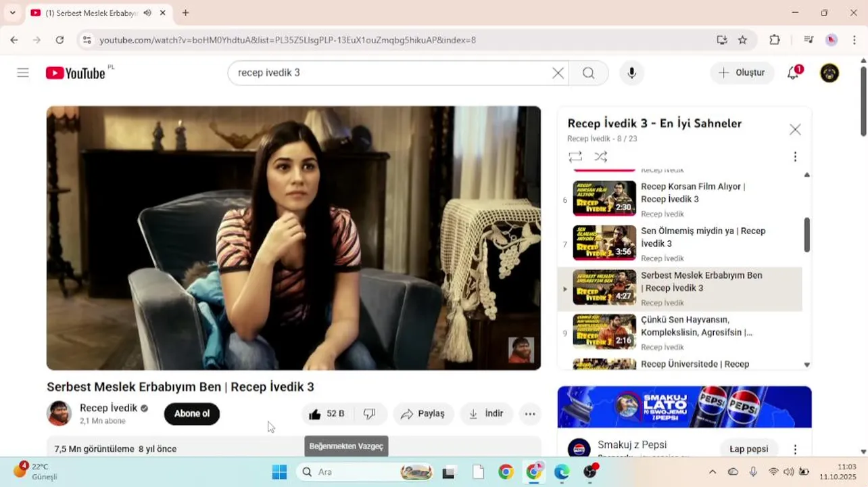
Task: Click the page vertical scrollbar
Action: 863,101
